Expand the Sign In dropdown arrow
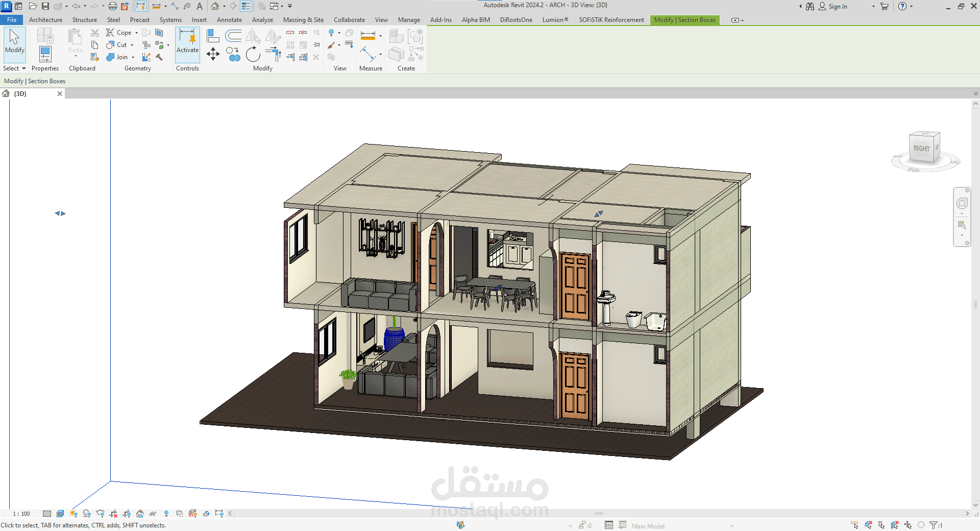 tap(873, 7)
